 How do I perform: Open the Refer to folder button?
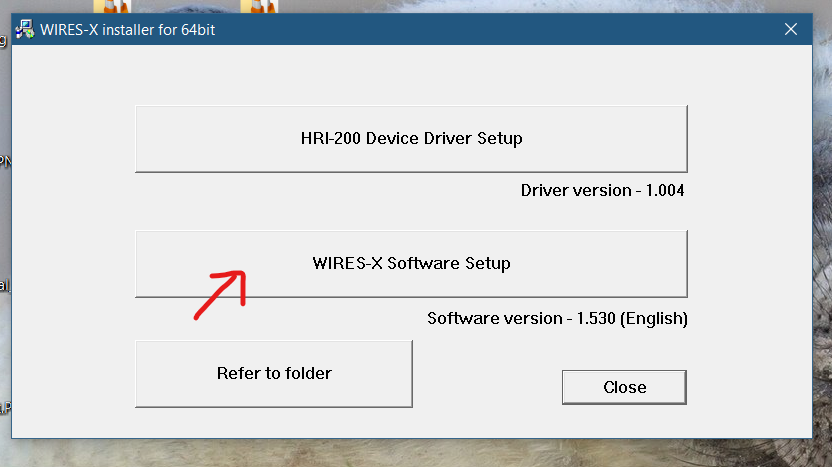pos(274,374)
